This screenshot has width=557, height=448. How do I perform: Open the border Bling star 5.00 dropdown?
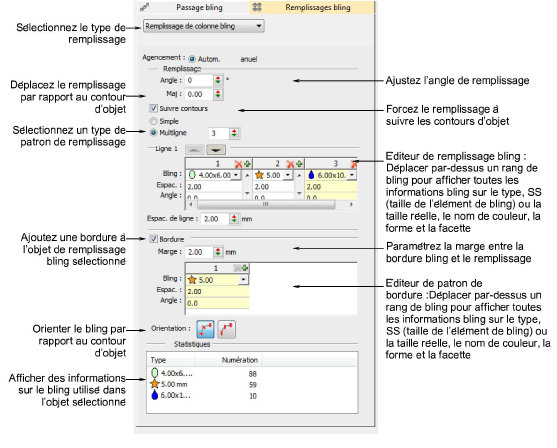tap(243, 280)
